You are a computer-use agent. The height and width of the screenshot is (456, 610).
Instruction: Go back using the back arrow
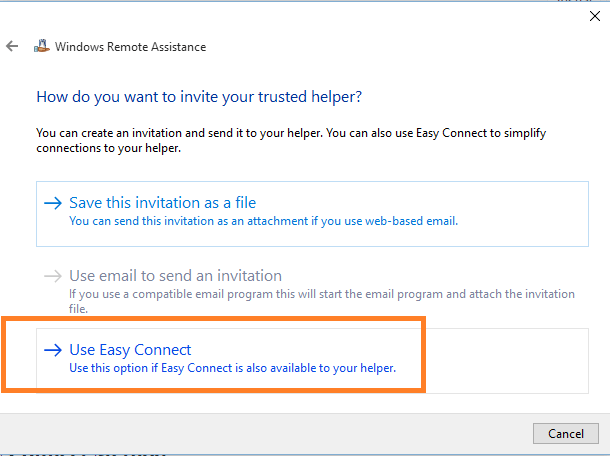(x=12, y=46)
